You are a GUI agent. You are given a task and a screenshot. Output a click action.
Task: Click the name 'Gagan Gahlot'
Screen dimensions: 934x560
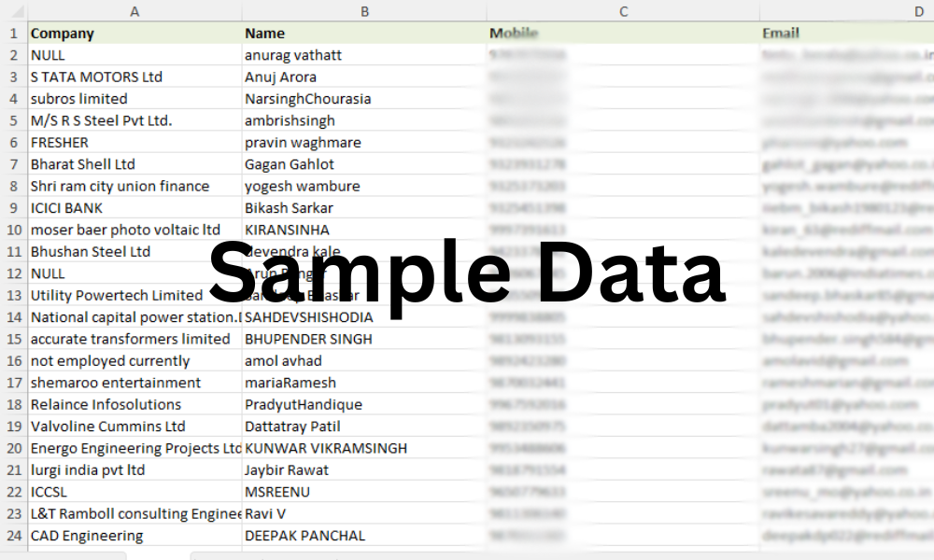tap(364, 164)
